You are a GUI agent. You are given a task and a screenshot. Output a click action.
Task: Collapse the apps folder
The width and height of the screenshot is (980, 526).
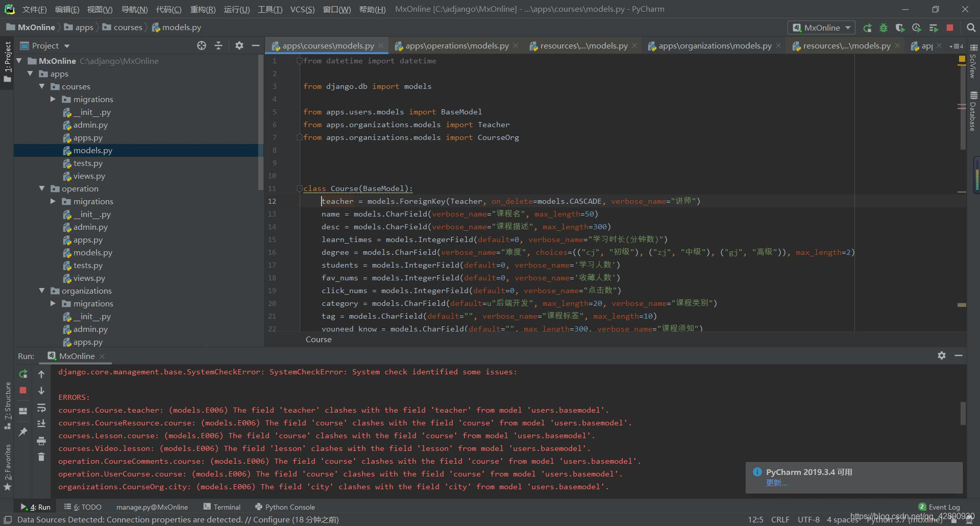(x=31, y=74)
